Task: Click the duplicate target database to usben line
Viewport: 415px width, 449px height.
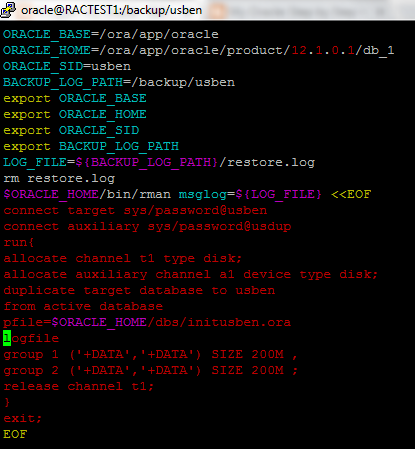Action: pyautogui.click(x=139, y=290)
